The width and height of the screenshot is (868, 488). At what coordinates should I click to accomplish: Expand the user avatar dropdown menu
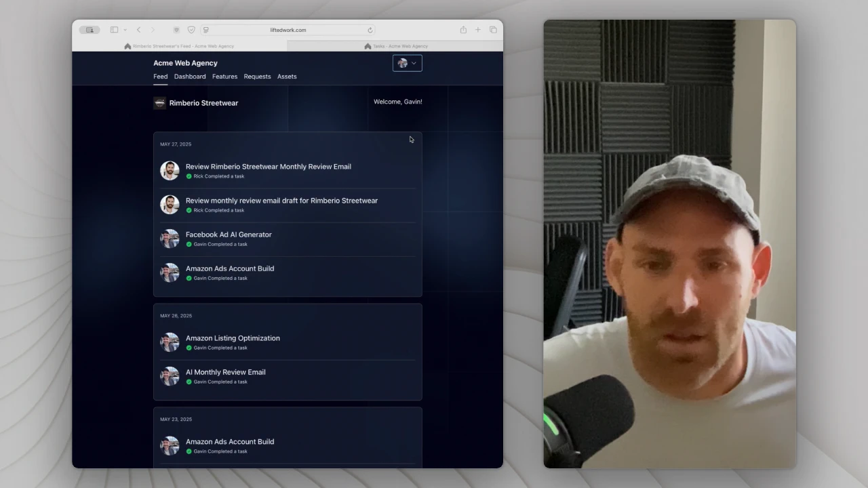(x=408, y=63)
